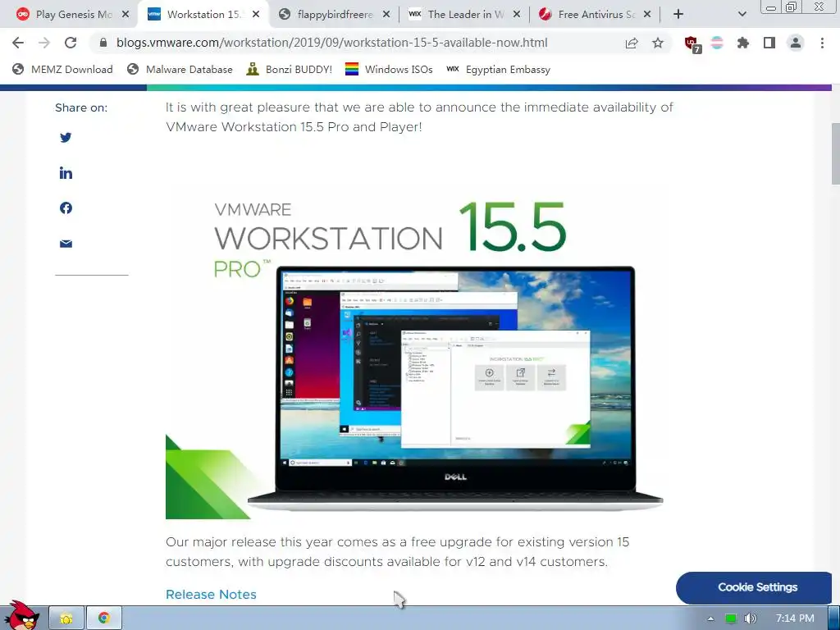840x630 pixels.
Task: Click the striped flag extension icon
Action: 717,43
